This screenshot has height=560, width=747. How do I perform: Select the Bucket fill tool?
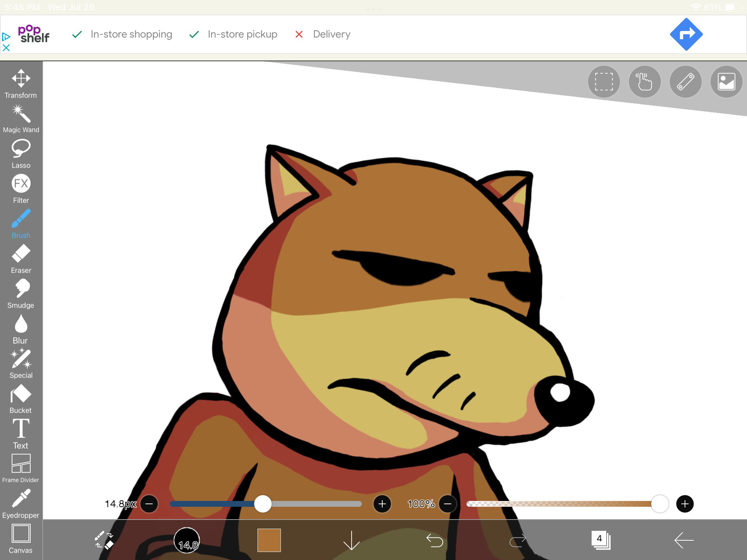coord(21,399)
